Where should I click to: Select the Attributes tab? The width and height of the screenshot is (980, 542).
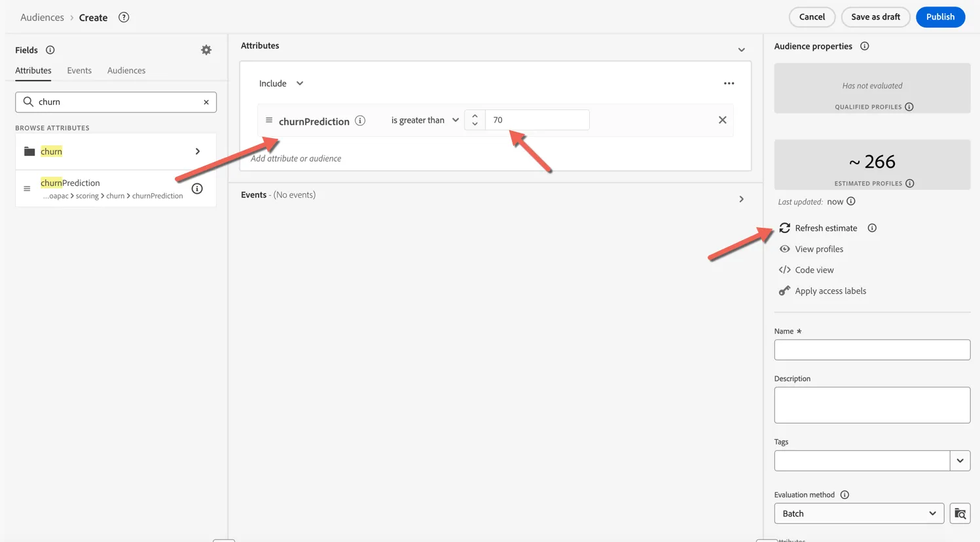click(x=33, y=71)
